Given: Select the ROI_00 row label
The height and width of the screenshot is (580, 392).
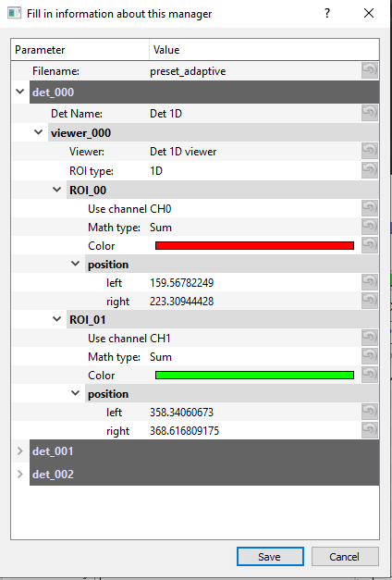Looking at the screenshot, I should [88, 191].
